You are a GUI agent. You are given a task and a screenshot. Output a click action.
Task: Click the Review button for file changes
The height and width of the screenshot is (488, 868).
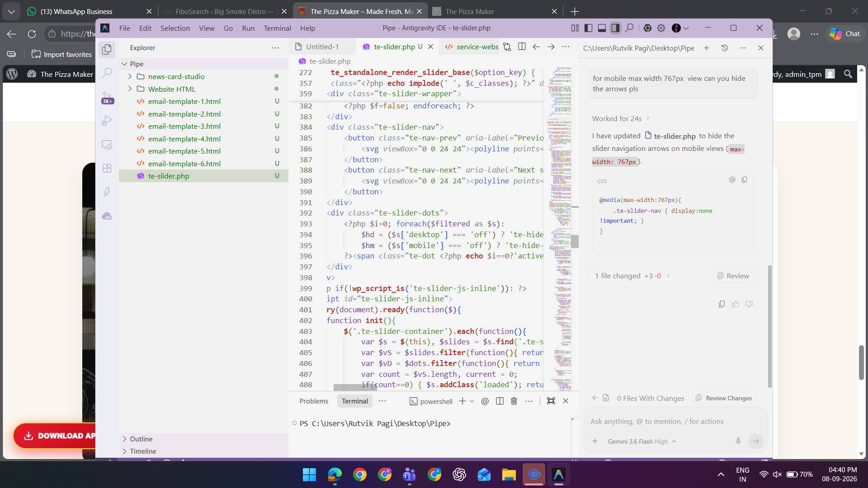coord(733,276)
